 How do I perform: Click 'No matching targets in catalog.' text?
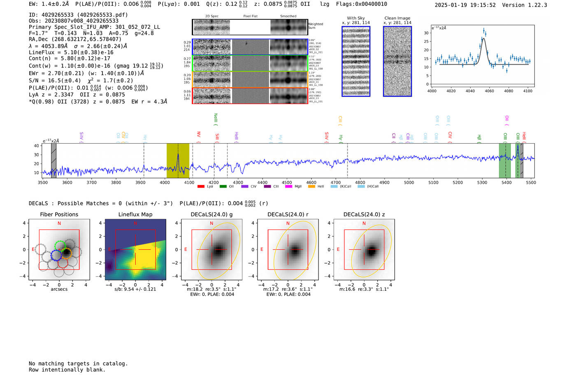78,364
